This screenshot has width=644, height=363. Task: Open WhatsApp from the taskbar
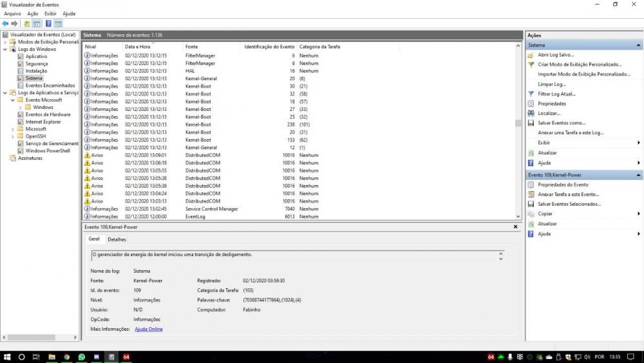pos(82,357)
